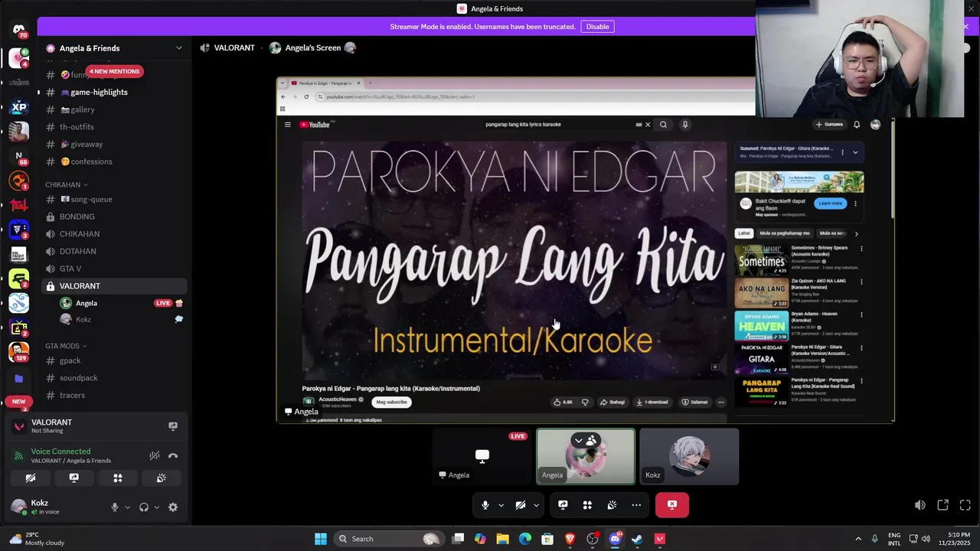Collapse the CHIKAHAN category

click(x=66, y=184)
